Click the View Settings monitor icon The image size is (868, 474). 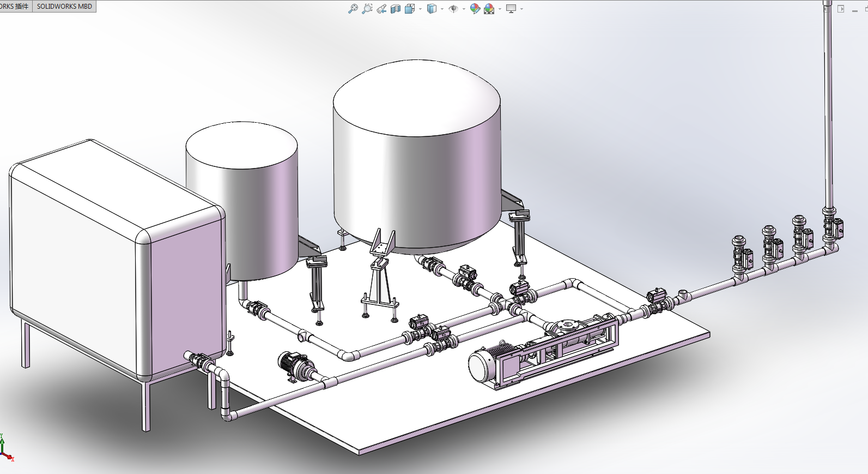tap(511, 9)
